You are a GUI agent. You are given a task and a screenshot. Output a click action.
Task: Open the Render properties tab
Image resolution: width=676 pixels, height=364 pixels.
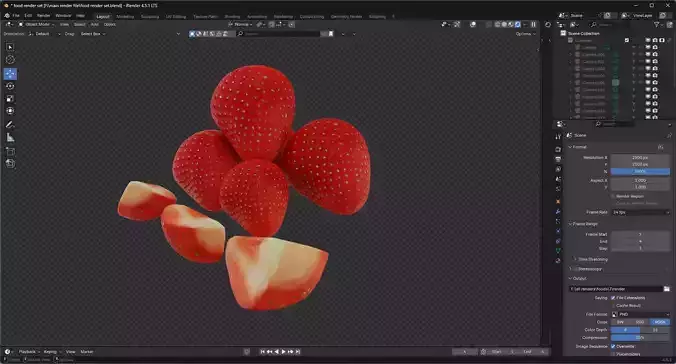pyautogui.click(x=558, y=150)
